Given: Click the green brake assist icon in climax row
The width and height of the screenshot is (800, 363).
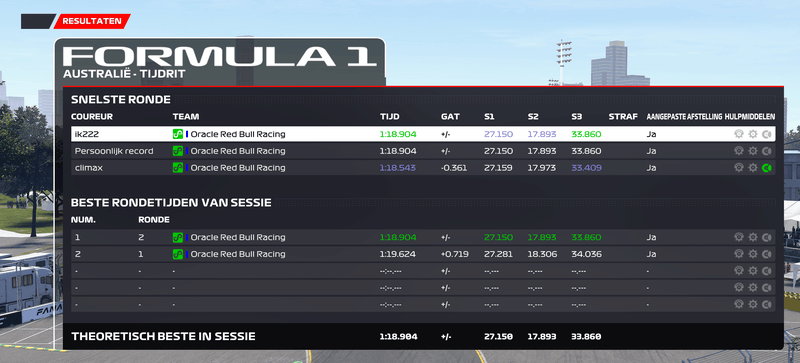Looking at the screenshot, I should [x=766, y=167].
